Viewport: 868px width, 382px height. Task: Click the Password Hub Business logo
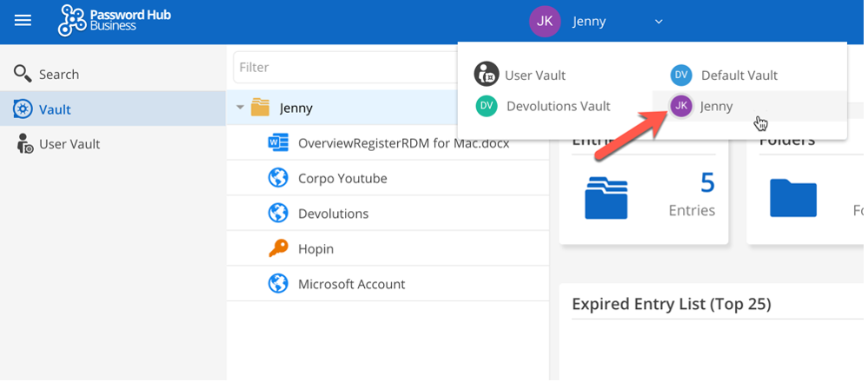click(x=97, y=21)
